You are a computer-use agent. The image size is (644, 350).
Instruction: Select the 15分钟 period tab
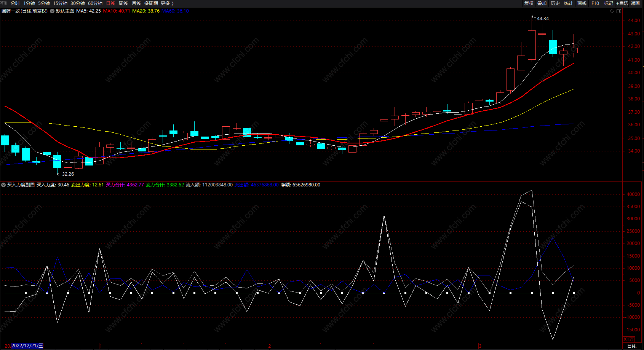[x=60, y=3]
